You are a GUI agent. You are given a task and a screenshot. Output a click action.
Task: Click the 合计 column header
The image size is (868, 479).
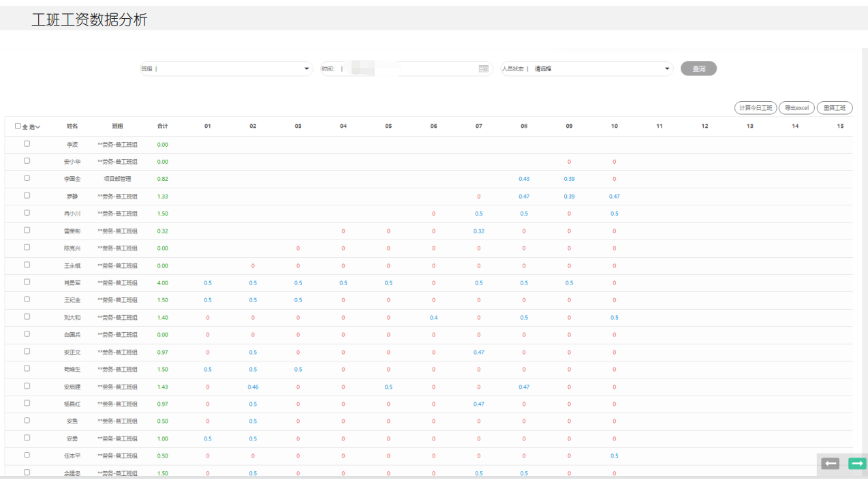162,126
